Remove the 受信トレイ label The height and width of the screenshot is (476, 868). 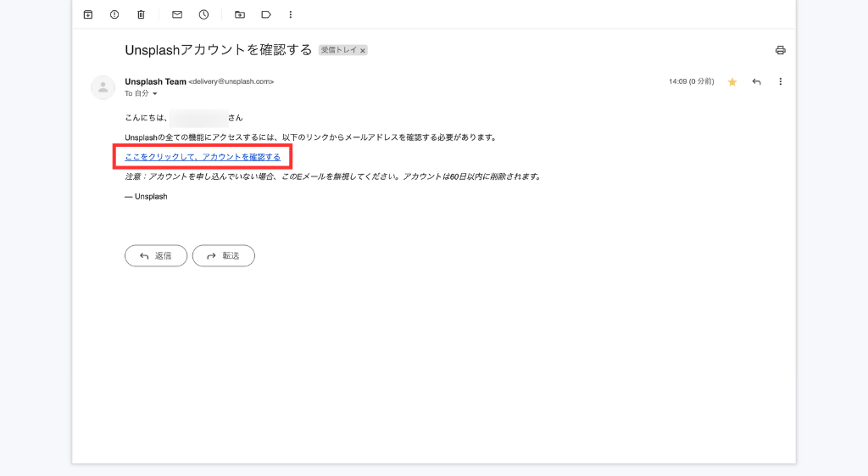363,50
